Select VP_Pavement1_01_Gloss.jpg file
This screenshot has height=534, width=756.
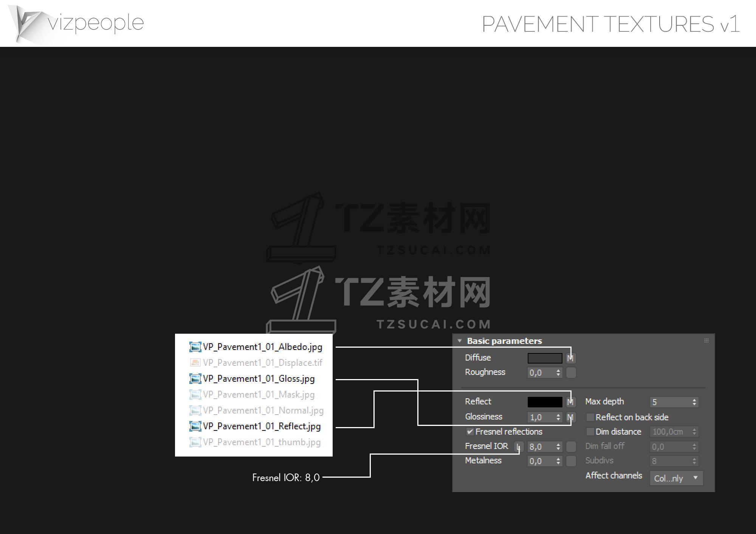[x=252, y=379]
